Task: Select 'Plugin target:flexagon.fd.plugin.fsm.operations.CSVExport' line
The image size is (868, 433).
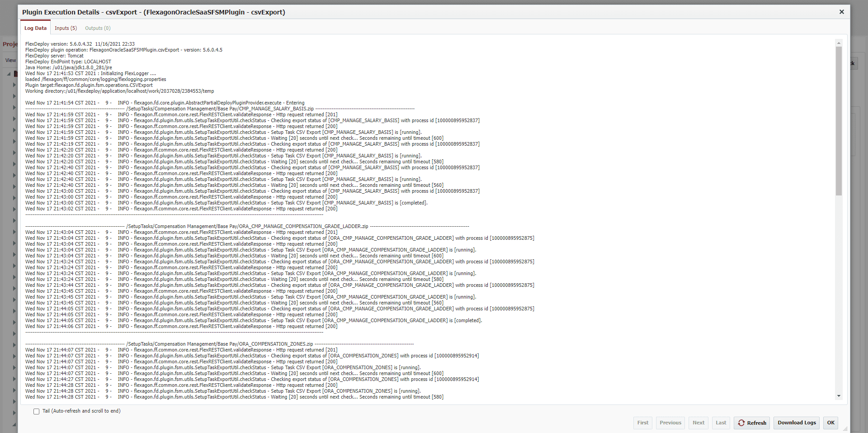Action: (x=89, y=85)
